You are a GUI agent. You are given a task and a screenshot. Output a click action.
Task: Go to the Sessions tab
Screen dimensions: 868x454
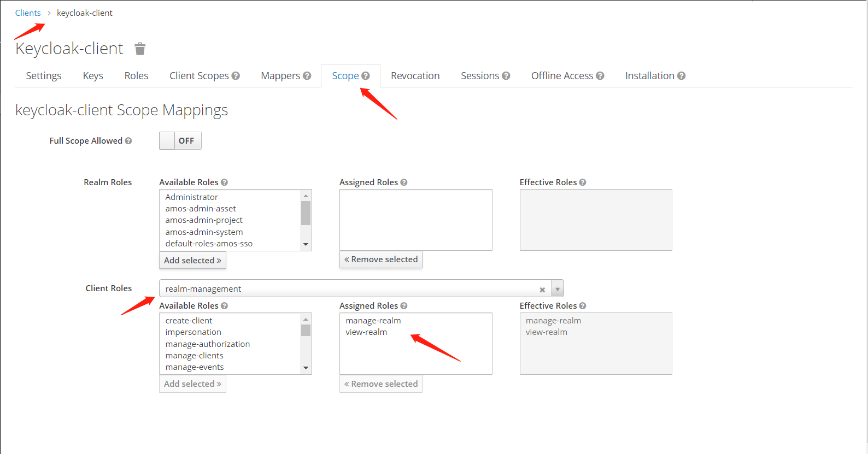click(480, 76)
